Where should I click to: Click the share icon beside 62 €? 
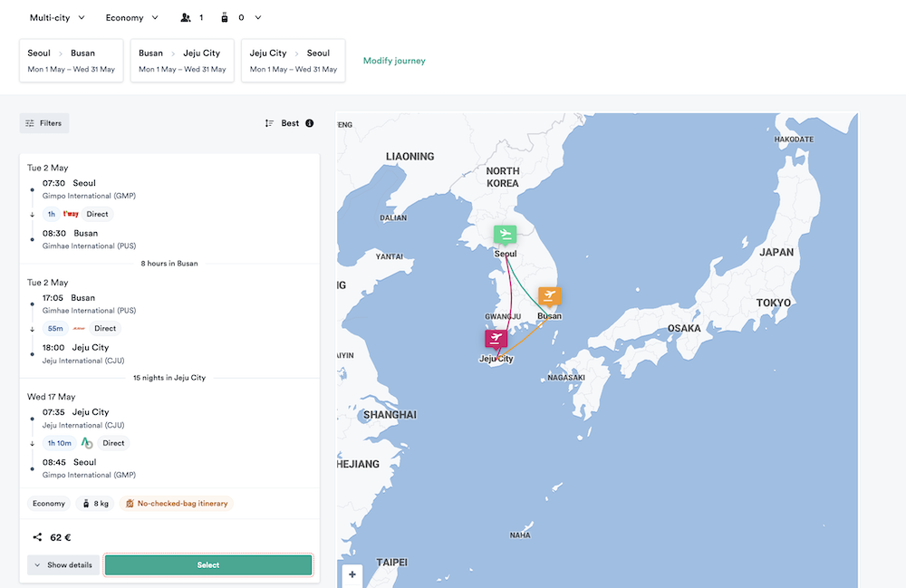(37, 537)
